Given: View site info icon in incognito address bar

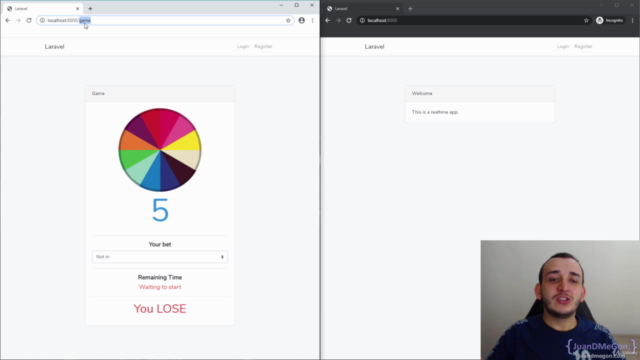Looking at the screenshot, I should tap(362, 20).
